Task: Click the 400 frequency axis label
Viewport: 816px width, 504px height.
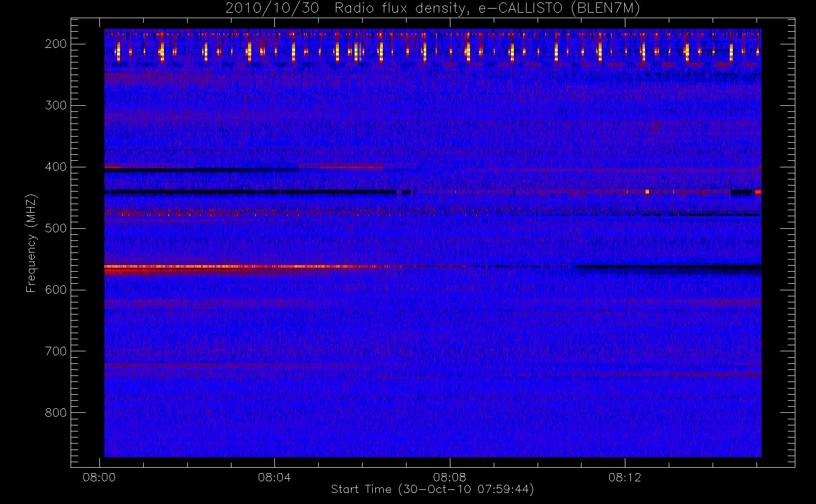Action: point(55,167)
